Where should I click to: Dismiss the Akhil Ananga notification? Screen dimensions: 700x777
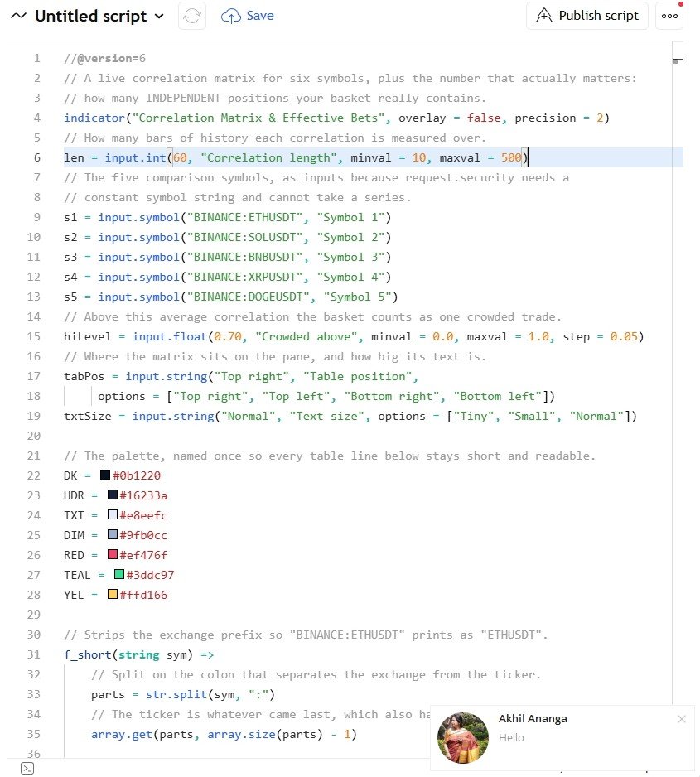point(682,719)
